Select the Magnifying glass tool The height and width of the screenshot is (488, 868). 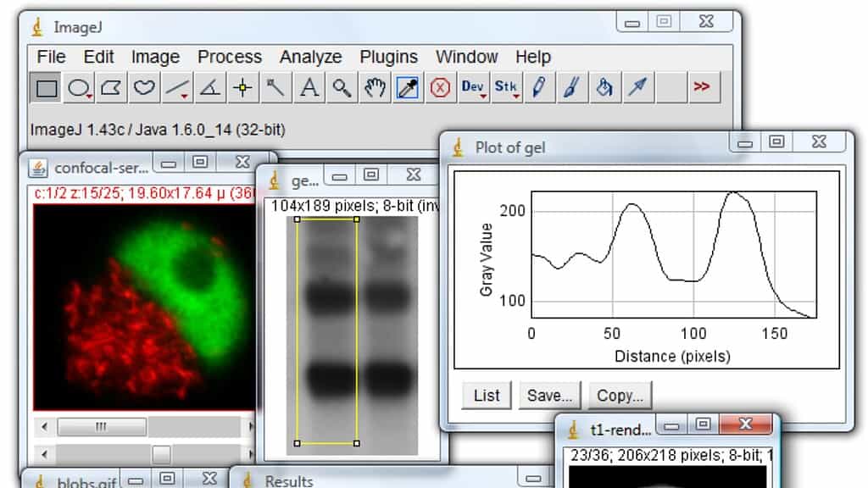tap(341, 88)
